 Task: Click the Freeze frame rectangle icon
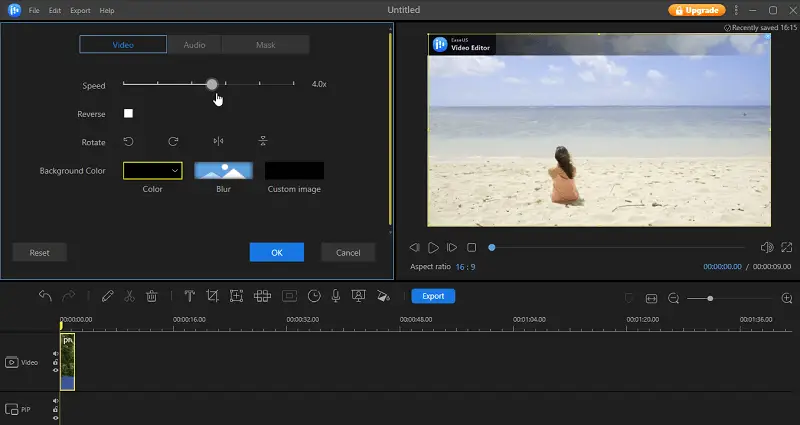(x=289, y=296)
